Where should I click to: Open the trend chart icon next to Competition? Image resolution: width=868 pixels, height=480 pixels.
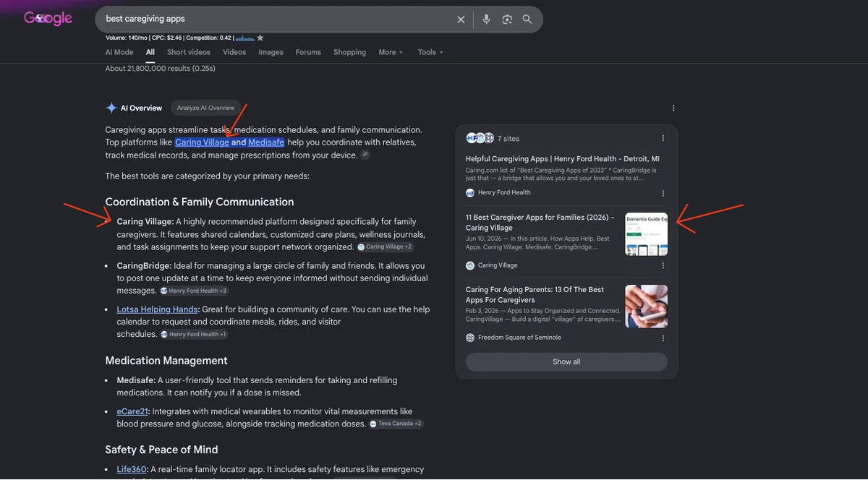coord(244,38)
